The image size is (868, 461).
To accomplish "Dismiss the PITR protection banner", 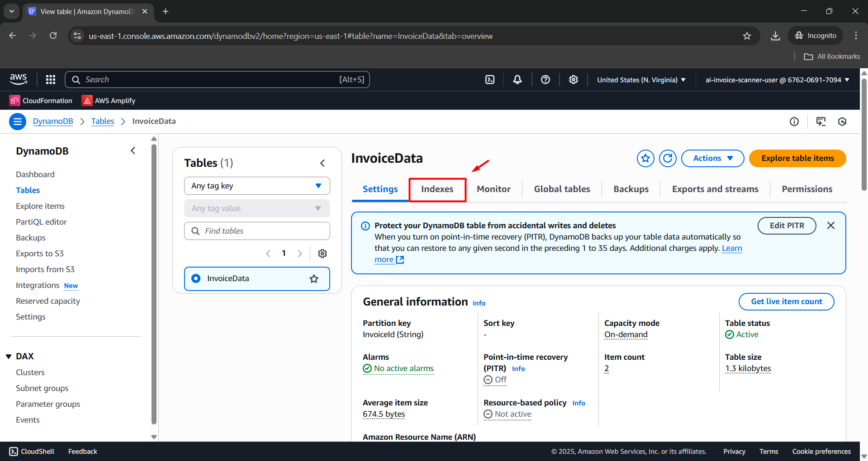I will (831, 226).
